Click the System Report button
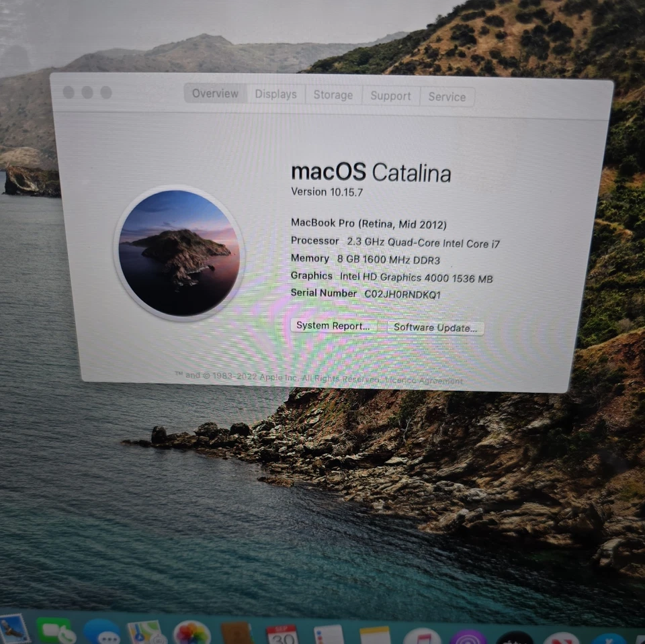Image resolution: width=645 pixels, height=644 pixels. 332,326
